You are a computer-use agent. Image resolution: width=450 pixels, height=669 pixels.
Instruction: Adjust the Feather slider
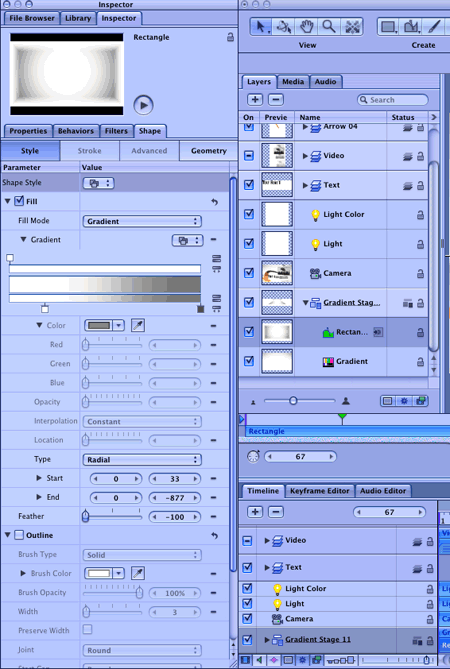point(113,516)
